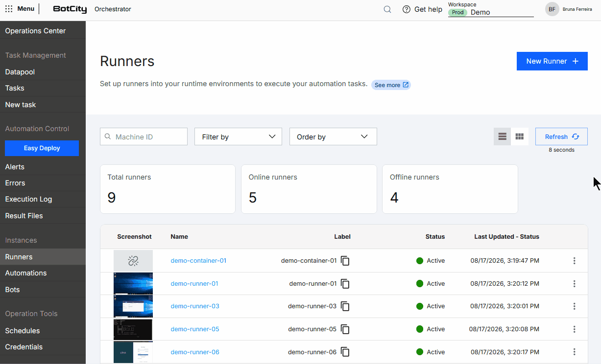The height and width of the screenshot is (364, 601).
Task: Open demo-runner-01 screenshot thumbnail
Action: point(133,284)
